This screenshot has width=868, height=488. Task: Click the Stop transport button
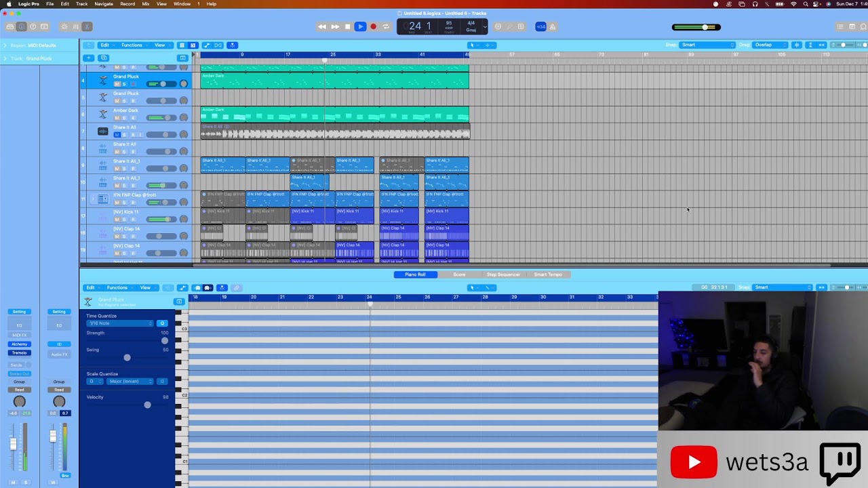click(x=348, y=27)
